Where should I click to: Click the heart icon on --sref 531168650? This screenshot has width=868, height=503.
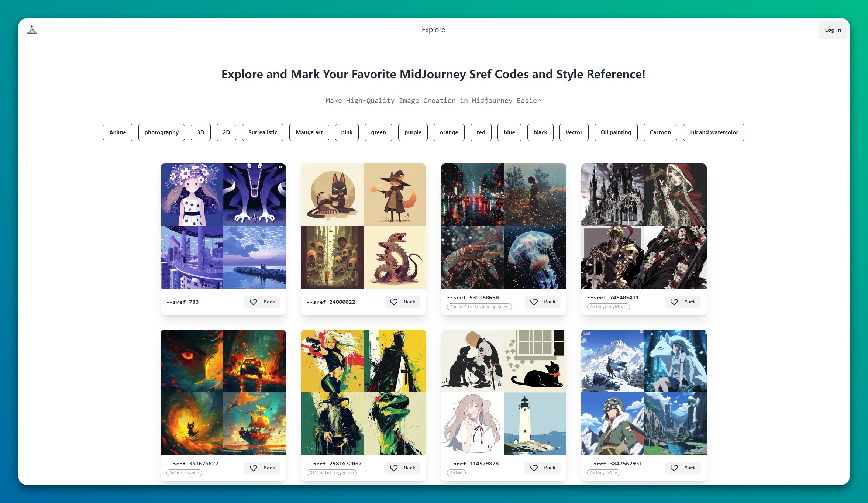(x=533, y=302)
